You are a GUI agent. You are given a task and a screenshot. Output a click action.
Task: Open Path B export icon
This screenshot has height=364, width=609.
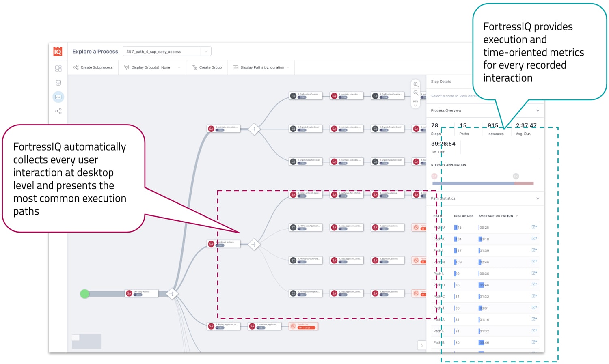coord(534,342)
